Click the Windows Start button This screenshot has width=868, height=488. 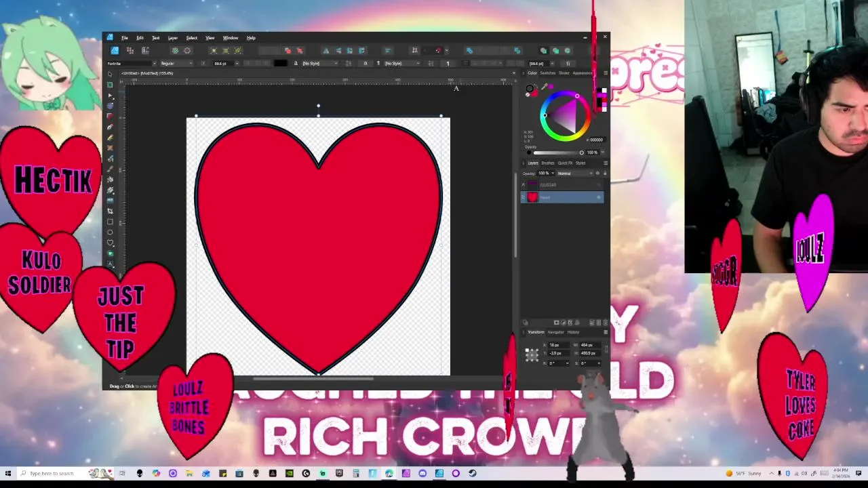[8, 473]
